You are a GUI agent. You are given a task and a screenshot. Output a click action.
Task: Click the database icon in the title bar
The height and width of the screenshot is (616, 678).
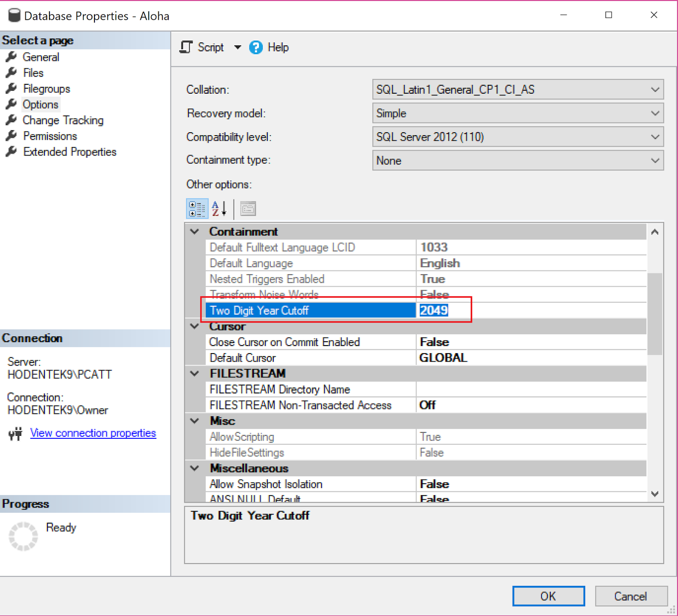(13, 15)
